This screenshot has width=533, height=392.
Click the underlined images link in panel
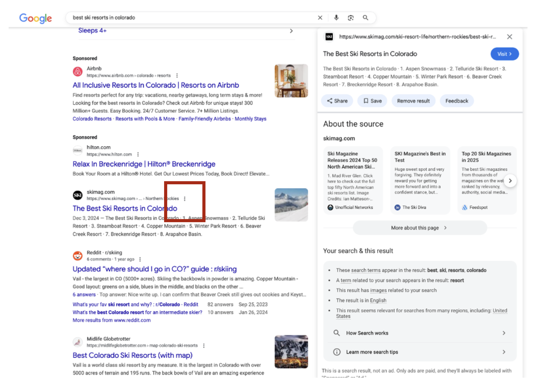(379, 290)
